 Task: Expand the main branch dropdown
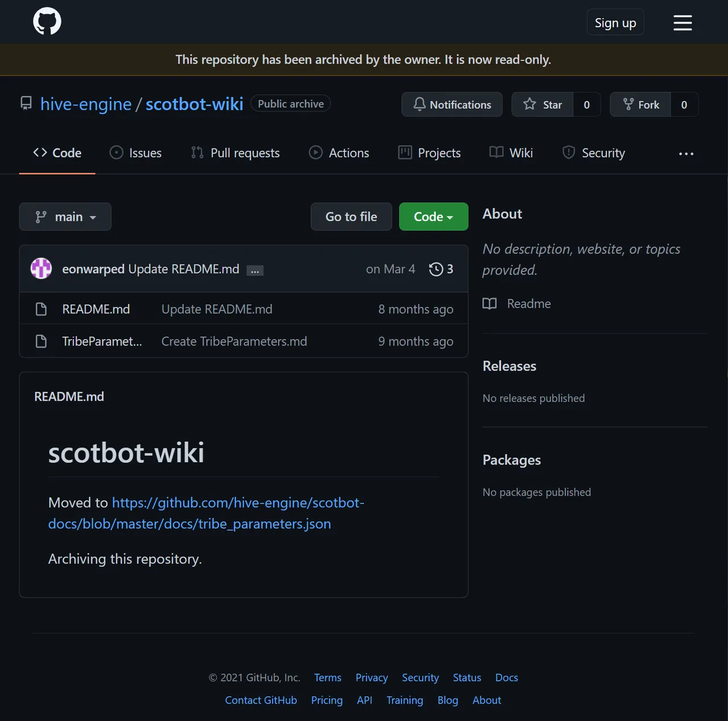[65, 217]
